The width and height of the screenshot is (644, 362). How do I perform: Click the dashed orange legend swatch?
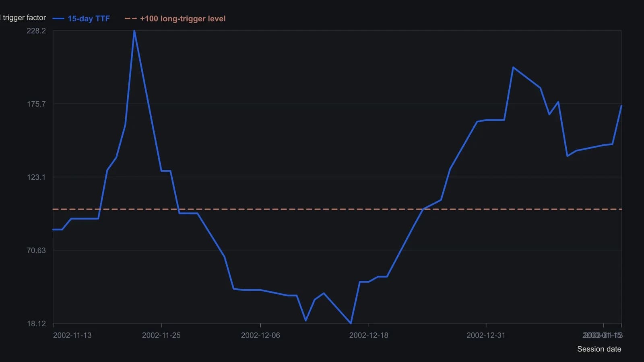click(x=131, y=19)
